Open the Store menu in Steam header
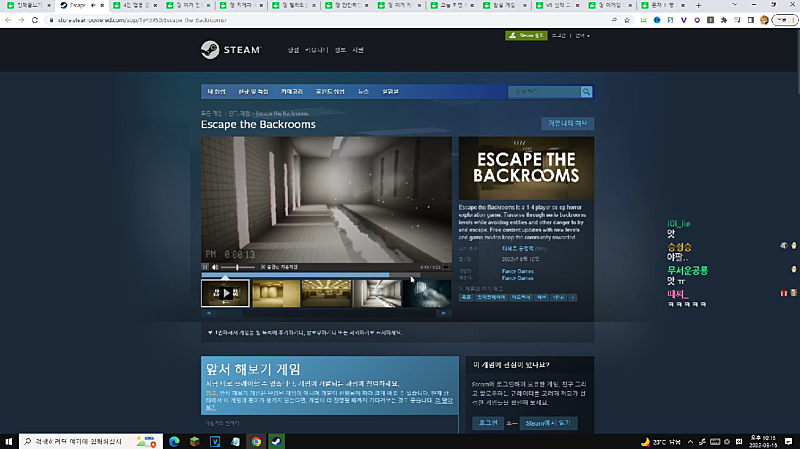 click(x=293, y=50)
